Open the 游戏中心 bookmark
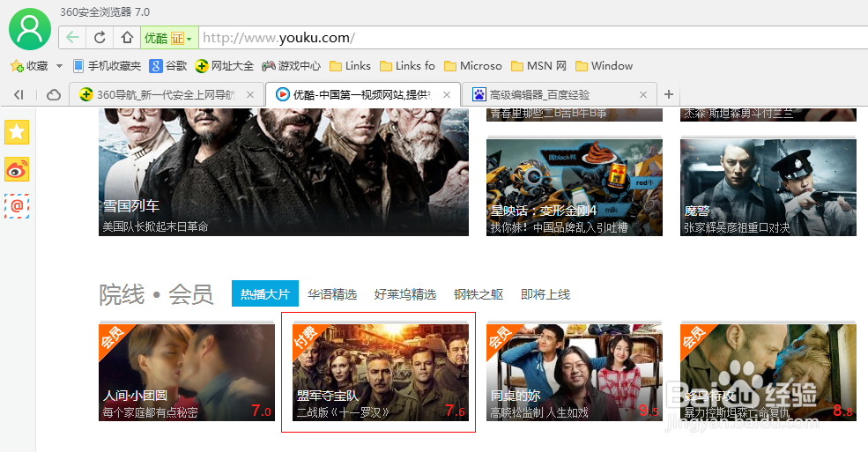 291,66
